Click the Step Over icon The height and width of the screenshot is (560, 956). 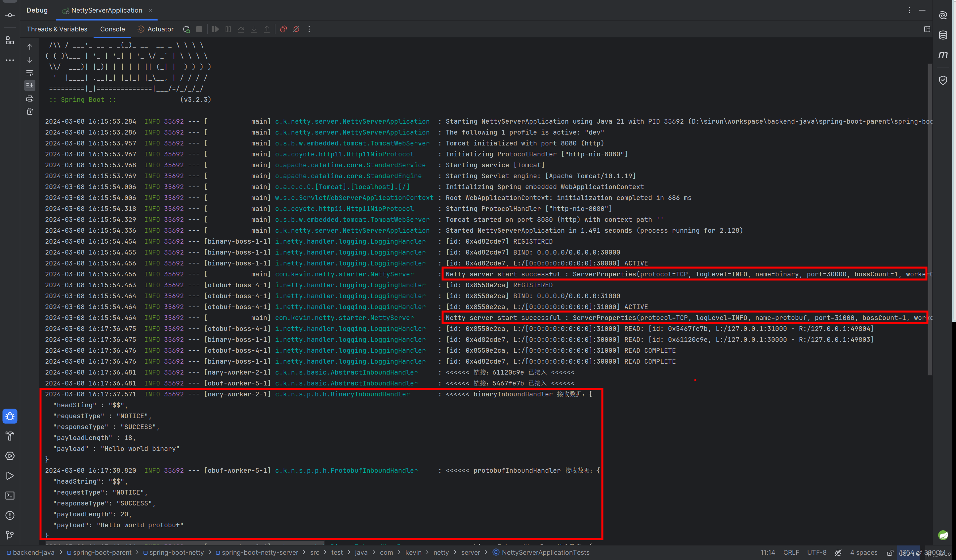(241, 29)
